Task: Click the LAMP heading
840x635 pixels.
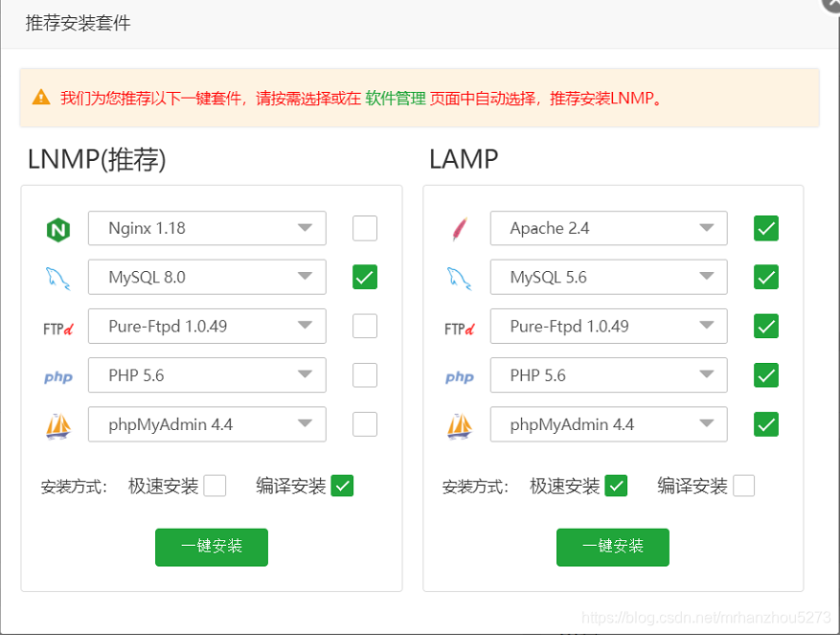Action: click(464, 159)
